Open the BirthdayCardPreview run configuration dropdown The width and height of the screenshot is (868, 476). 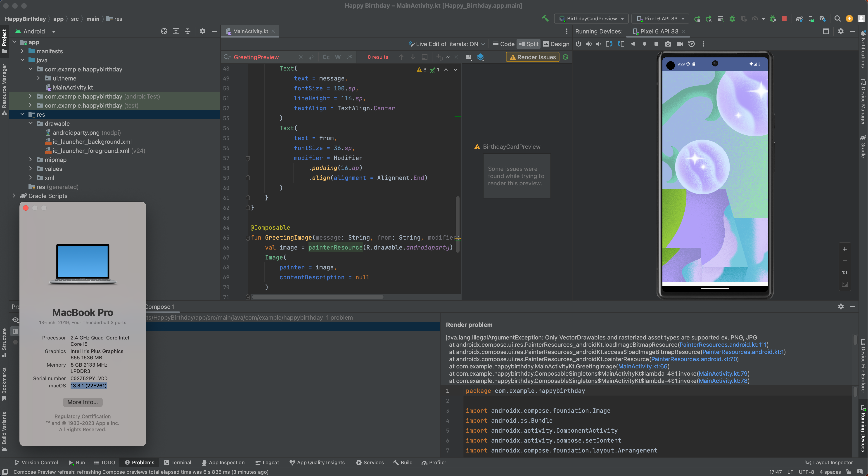coord(591,19)
